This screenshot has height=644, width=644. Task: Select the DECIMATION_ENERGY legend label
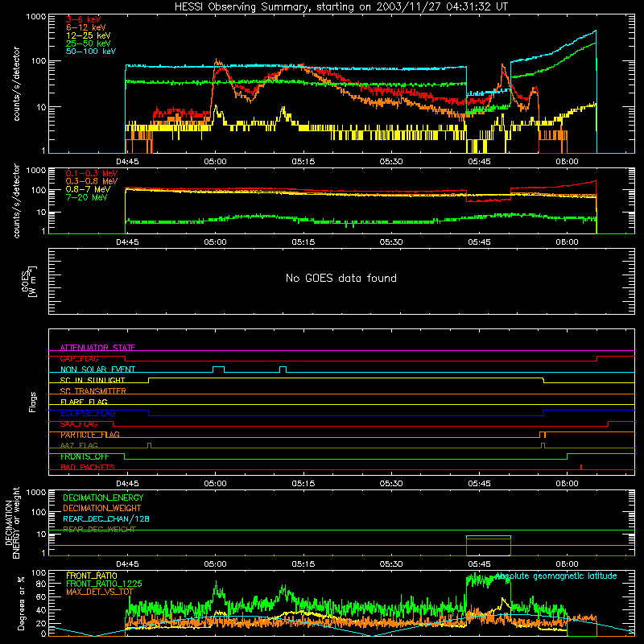coord(103,497)
